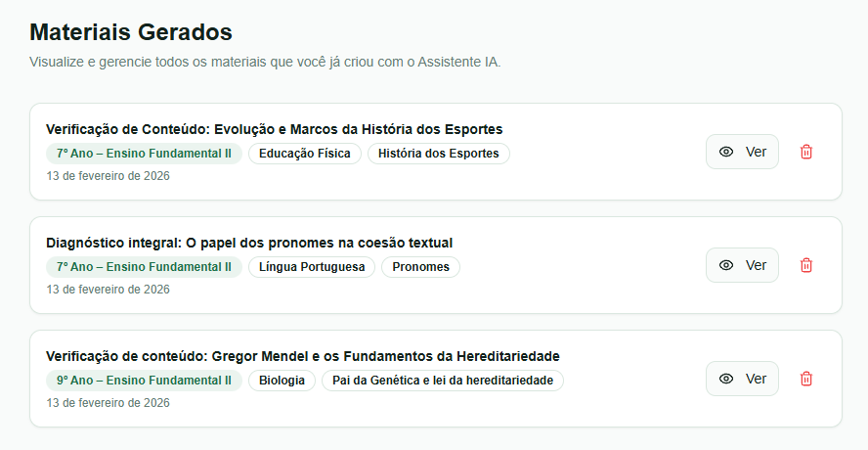Delete the pronomes na coesão textual material
This screenshot has height=450, width=868.
coord(806,265)
